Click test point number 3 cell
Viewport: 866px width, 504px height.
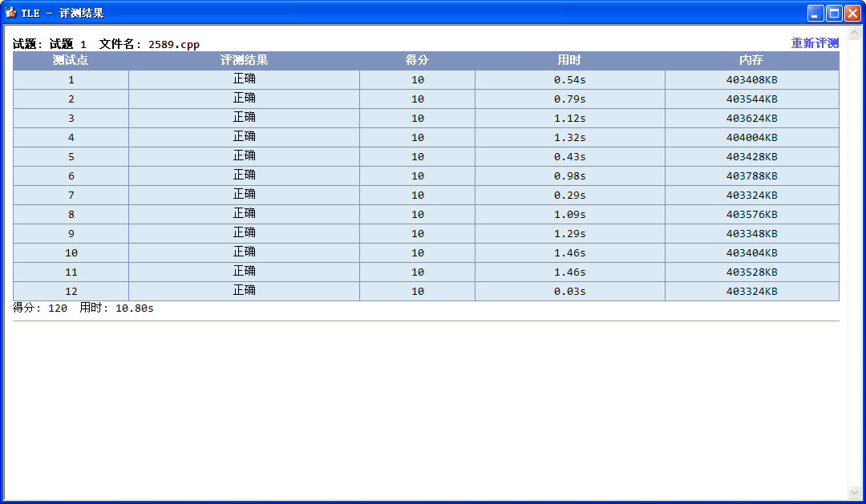(71, 119)
